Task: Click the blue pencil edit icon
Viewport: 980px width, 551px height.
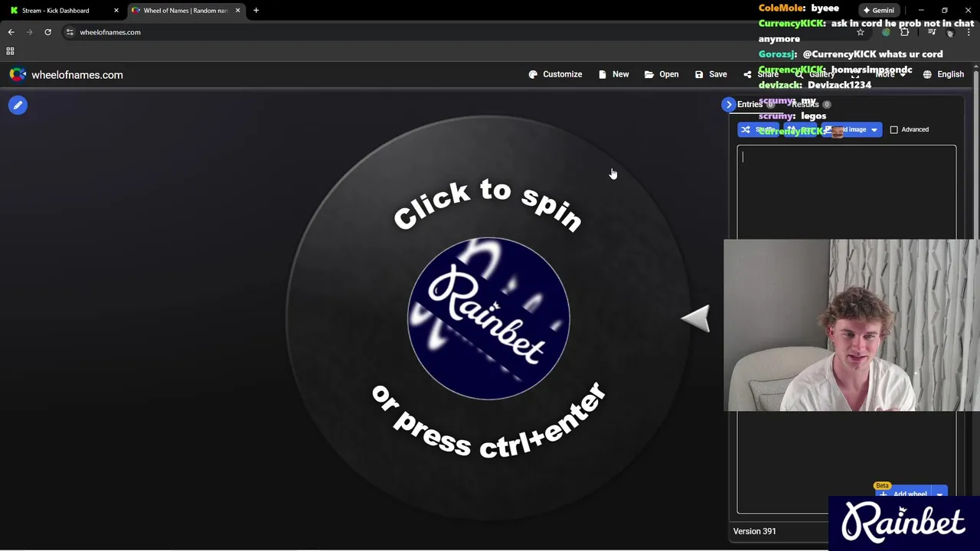Action: (18, 106)
